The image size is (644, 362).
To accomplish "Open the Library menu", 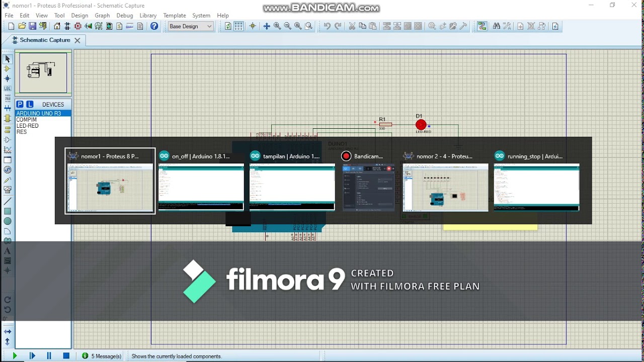I will coord(148,16).
